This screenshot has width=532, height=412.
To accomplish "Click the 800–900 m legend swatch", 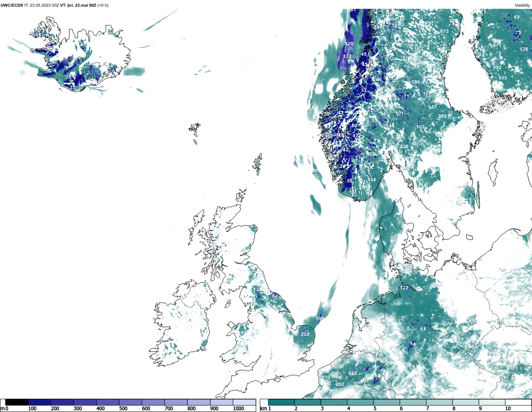I will tap(199, 402).
